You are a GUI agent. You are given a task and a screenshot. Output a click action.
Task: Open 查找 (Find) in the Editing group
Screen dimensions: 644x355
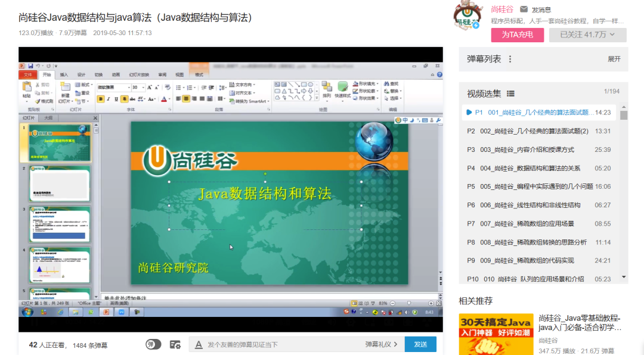pos(391,84)
